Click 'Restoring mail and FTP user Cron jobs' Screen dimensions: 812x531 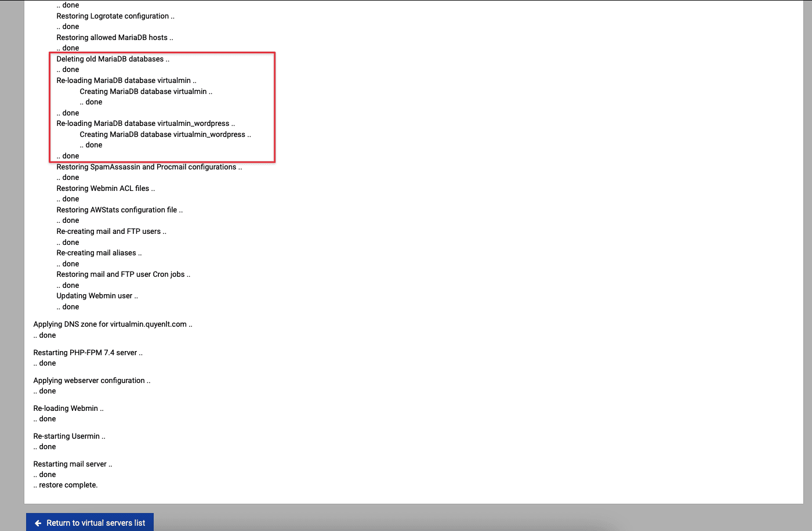click(123, 274)
